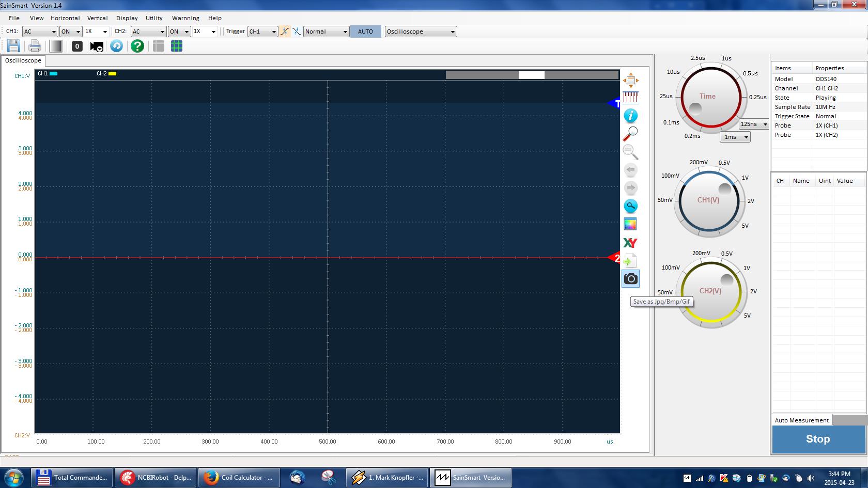Click the CH1(V) voltage dial knob

coord(708,200)
